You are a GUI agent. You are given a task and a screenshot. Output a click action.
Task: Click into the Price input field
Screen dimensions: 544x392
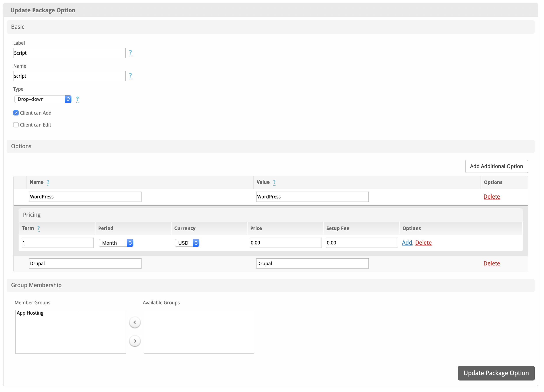click(285, 242)
